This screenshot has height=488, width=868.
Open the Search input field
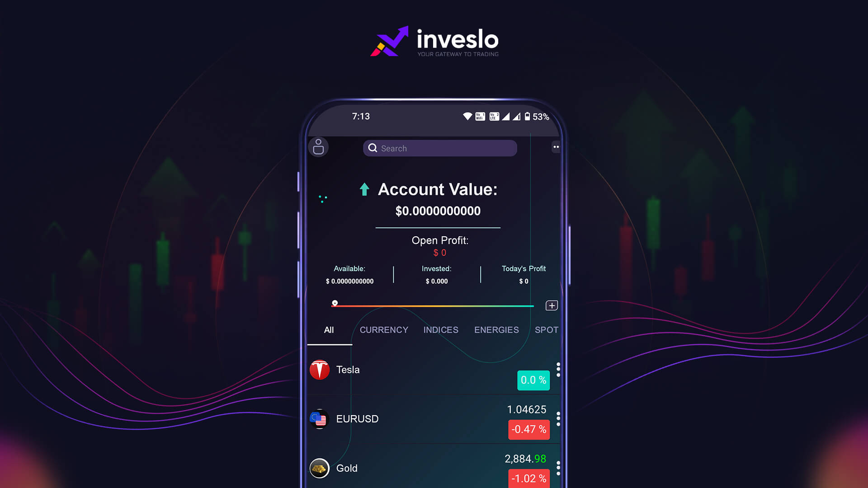click(440, 148)
